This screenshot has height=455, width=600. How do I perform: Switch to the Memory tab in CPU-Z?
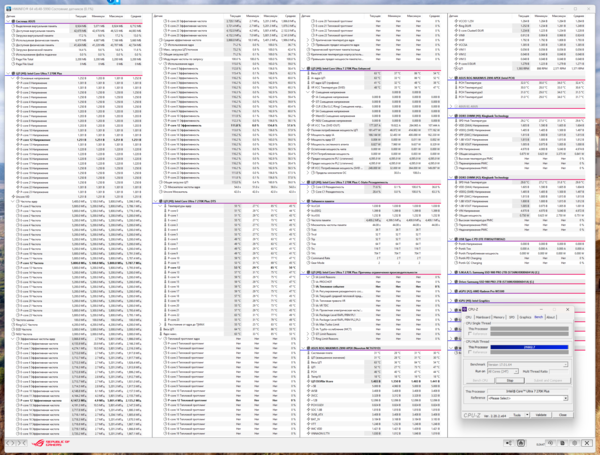[499, 317]
